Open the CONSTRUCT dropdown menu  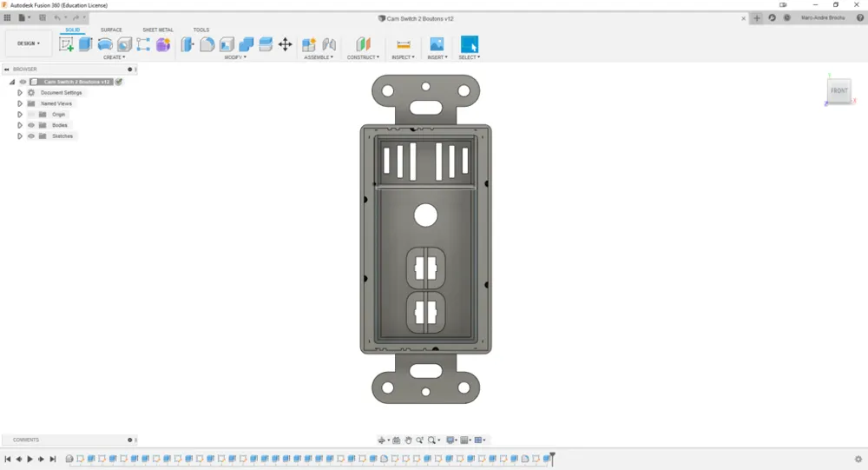(363, 57)
